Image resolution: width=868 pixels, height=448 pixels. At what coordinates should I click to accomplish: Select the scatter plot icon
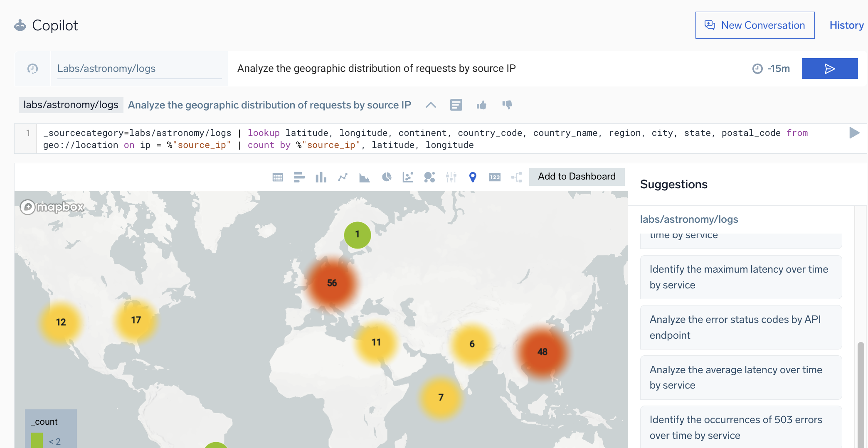408,177
